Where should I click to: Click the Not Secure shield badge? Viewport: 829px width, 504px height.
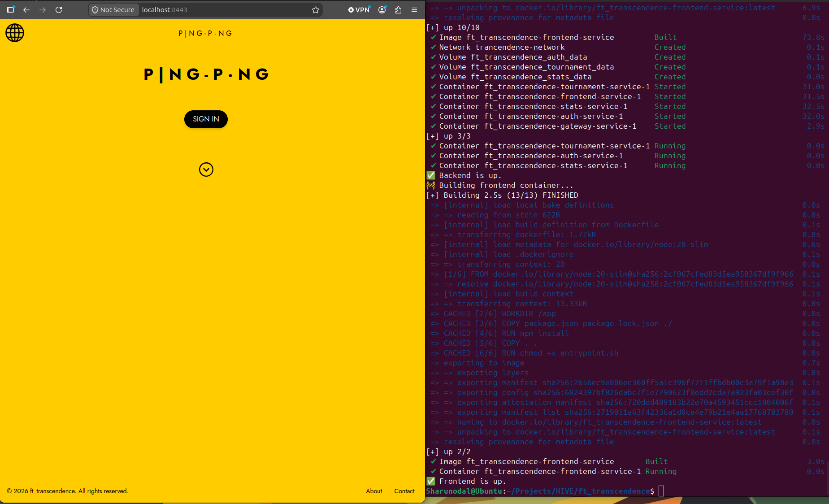coord(113,10)
